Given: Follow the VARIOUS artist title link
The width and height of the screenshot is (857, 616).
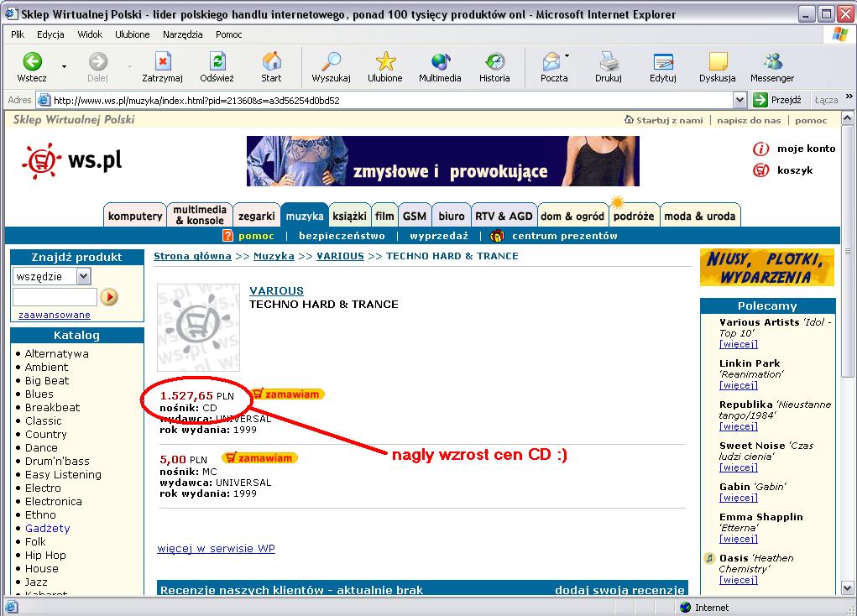Looking at the screenshot, I should click(276, 290).
